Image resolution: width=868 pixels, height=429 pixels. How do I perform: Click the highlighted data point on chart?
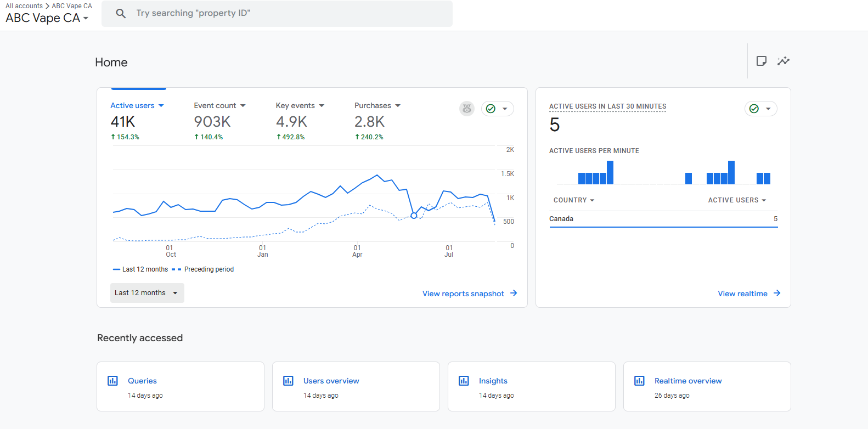click(x=414, y=216)
